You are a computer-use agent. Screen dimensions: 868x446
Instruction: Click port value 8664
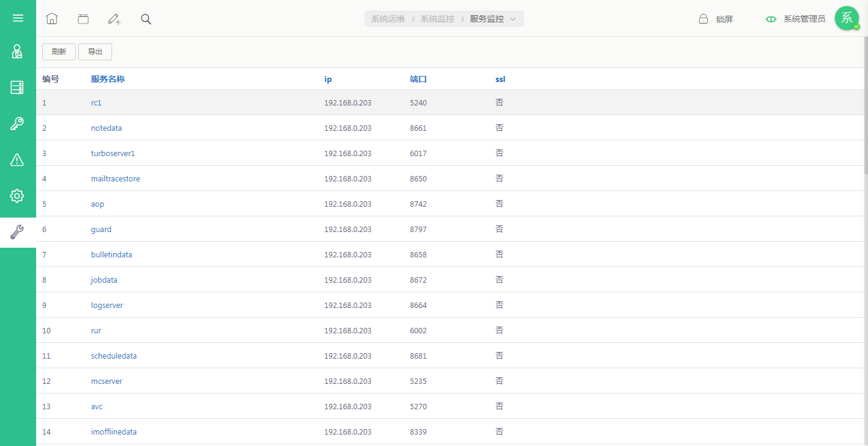(x=418, y=306)
